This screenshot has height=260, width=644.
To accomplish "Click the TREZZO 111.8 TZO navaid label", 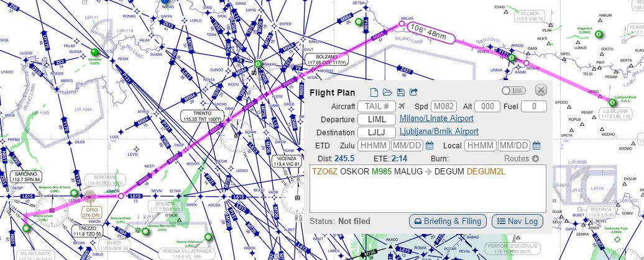I will (86, 231).
